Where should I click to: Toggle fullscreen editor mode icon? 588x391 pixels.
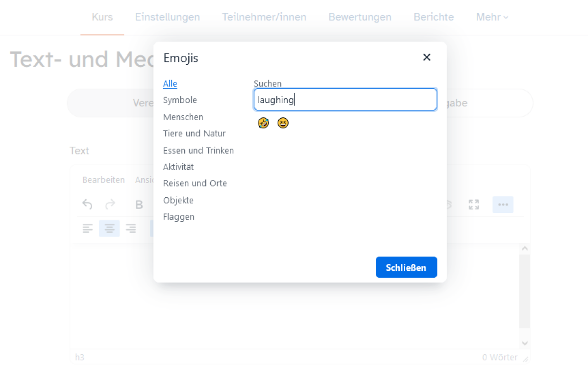point(474,205)
